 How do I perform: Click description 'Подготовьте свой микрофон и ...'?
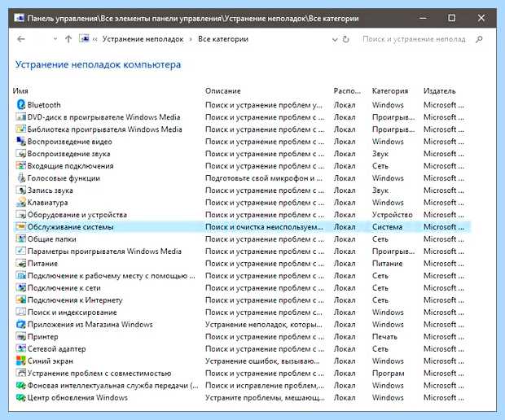coord(264,178)
